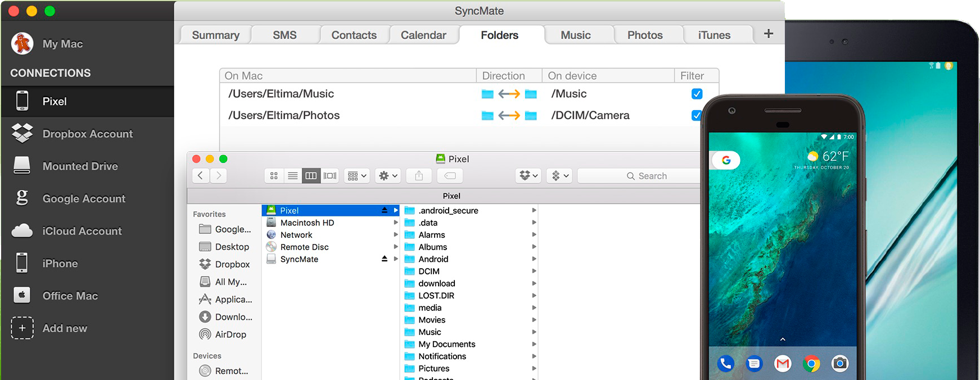Open Downloads in Finder Favorites
This screenshot has height=380, width=980.
point(226,317)
